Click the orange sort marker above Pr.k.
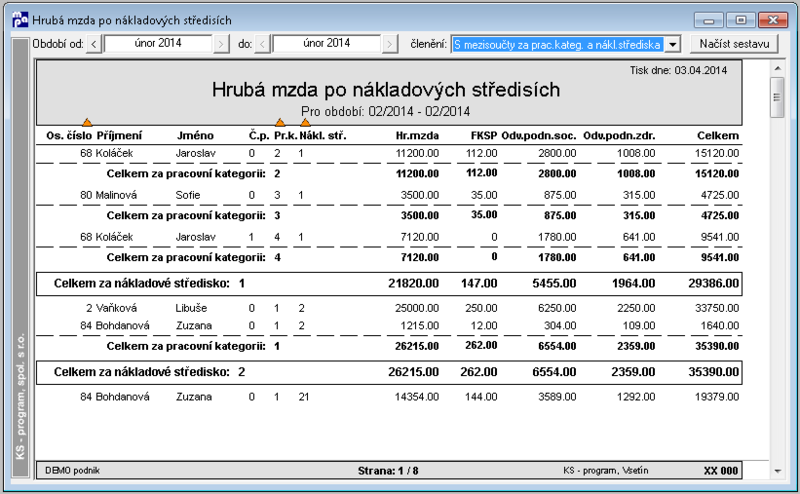Image resolution: width=800 pixels, height=494 pixels. [x=280, y=122]
